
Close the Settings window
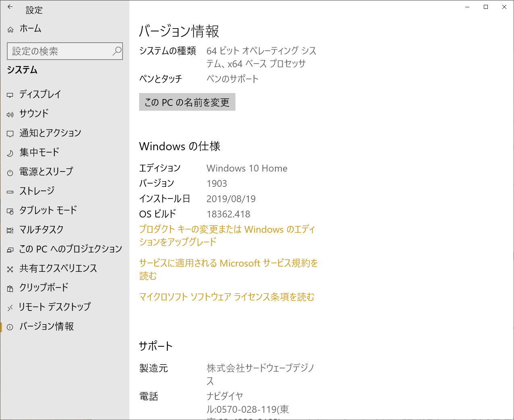tap(504, 7)
